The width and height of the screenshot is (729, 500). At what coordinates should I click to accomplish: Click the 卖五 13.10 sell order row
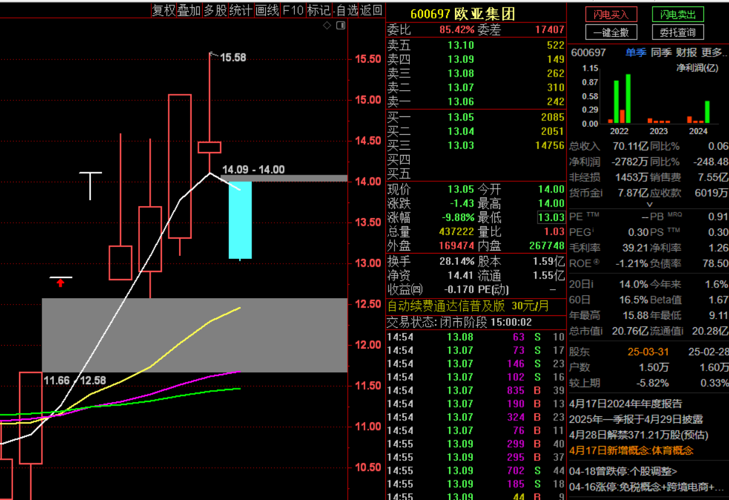click(476, 45)
